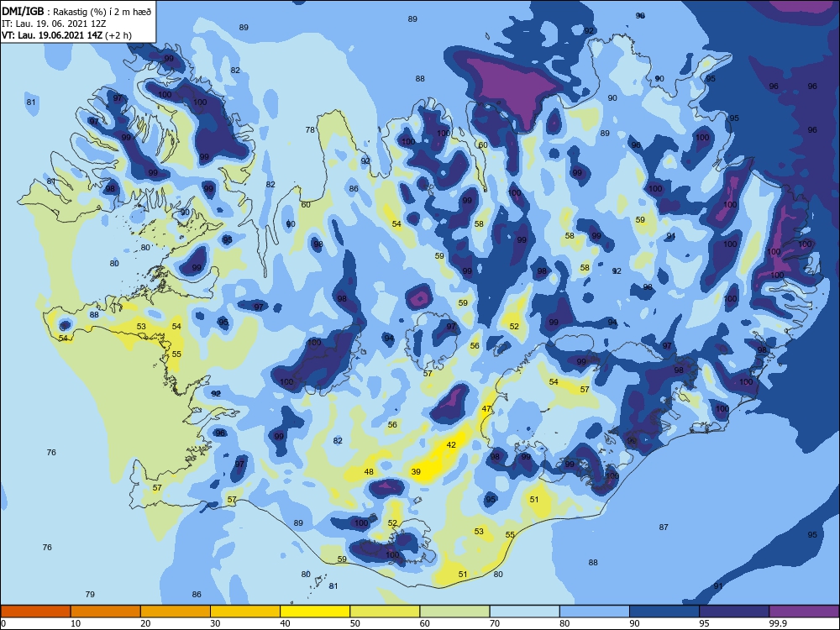Viewport: 840px width, 630px height.
Task: Select the orange 10–20 legend swatch
Action: pos(106,612)
